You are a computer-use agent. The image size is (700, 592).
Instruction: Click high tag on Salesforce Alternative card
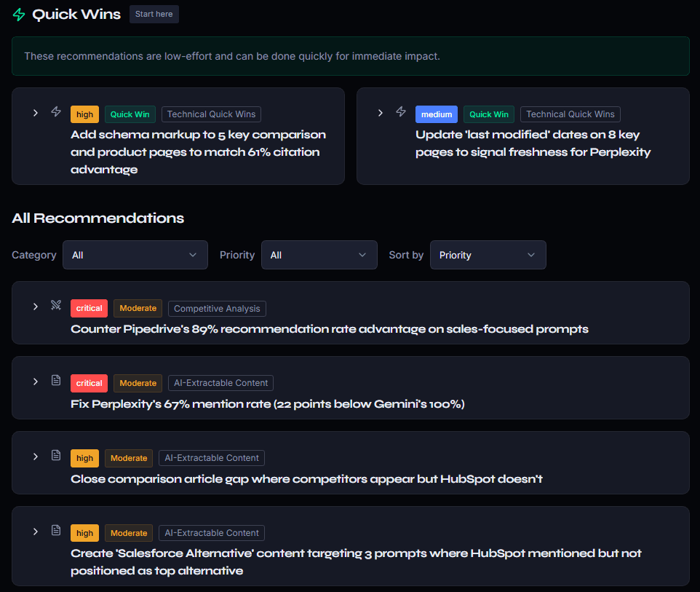(x=85, y=533)
